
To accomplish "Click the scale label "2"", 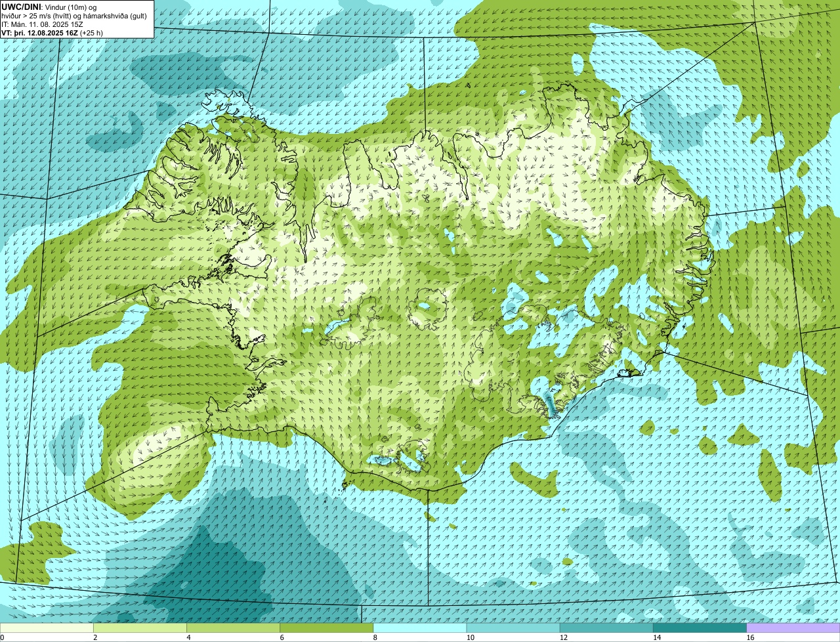I will click(95, 637).
